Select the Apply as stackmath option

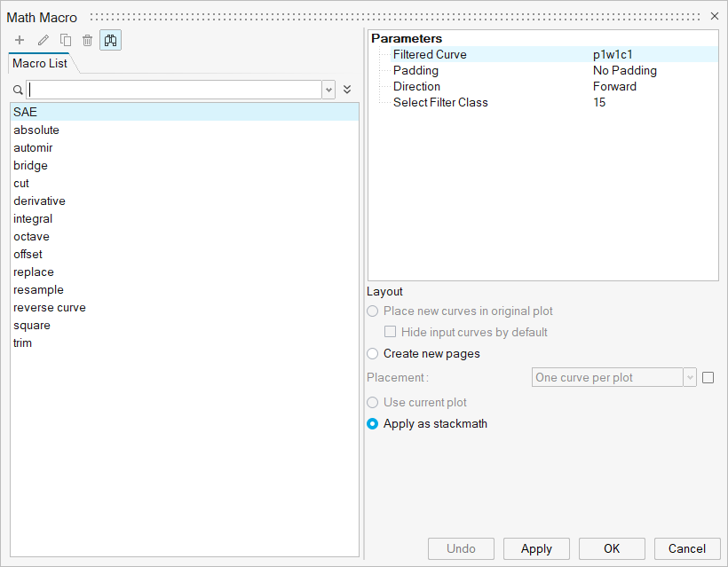point(373,424)
